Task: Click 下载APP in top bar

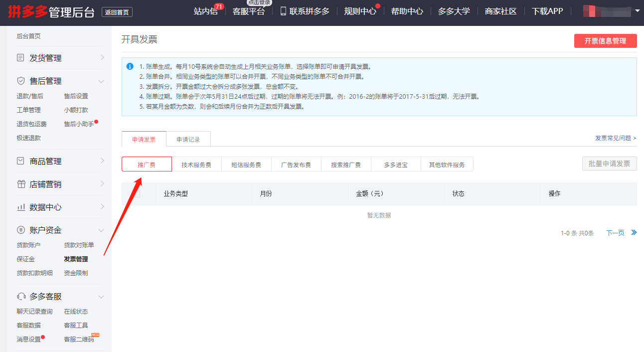Action: coord(547,11)
